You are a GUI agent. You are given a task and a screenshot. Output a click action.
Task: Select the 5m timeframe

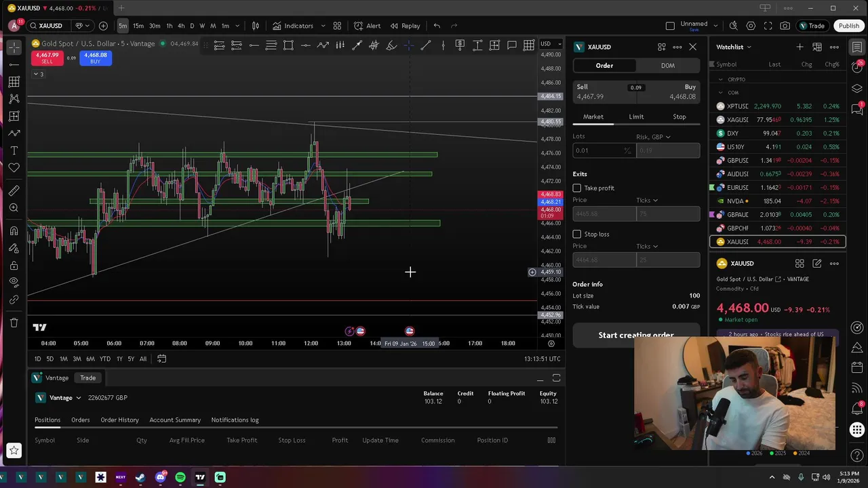point(123,26)
